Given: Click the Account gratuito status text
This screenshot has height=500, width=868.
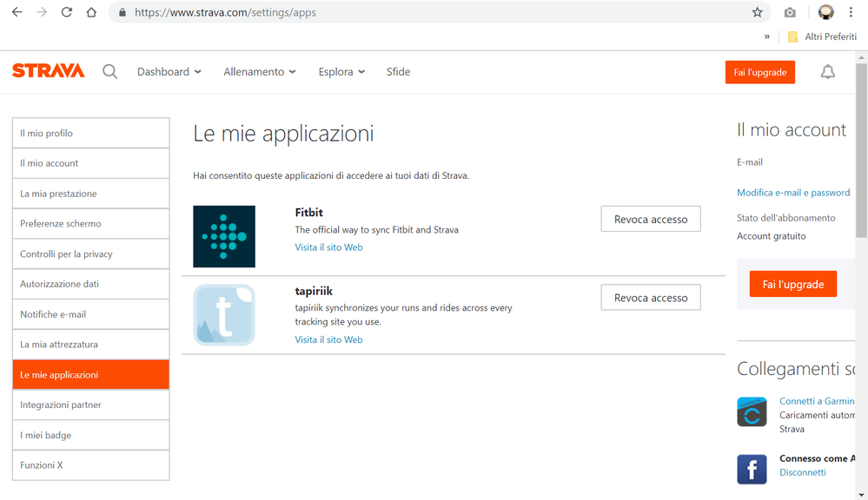Looking at the screenshot, I should (772, 236).
